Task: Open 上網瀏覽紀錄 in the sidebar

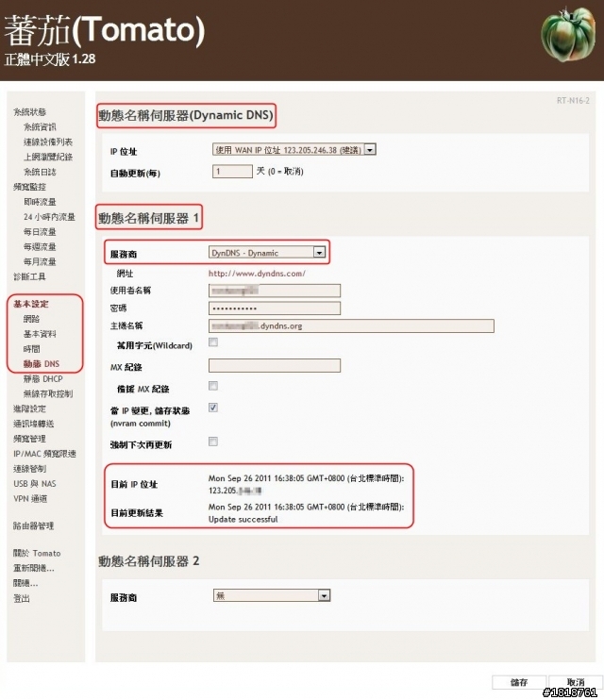Action: pyautogui.click(x=48, y=157)
